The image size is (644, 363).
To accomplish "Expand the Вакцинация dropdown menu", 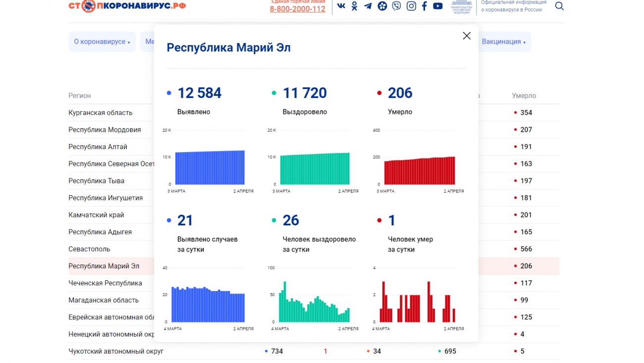I will click(x=504, y=42).
